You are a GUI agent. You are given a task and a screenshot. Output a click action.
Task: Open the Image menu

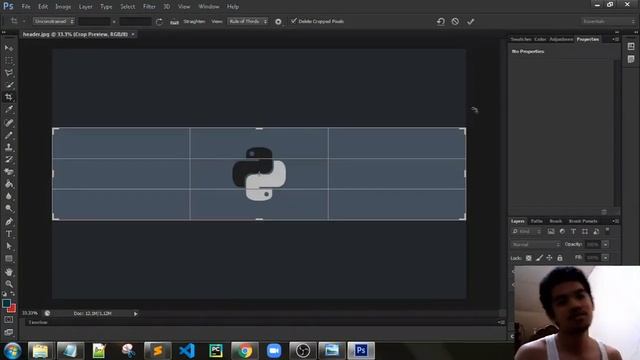click(x=63, y=7)
